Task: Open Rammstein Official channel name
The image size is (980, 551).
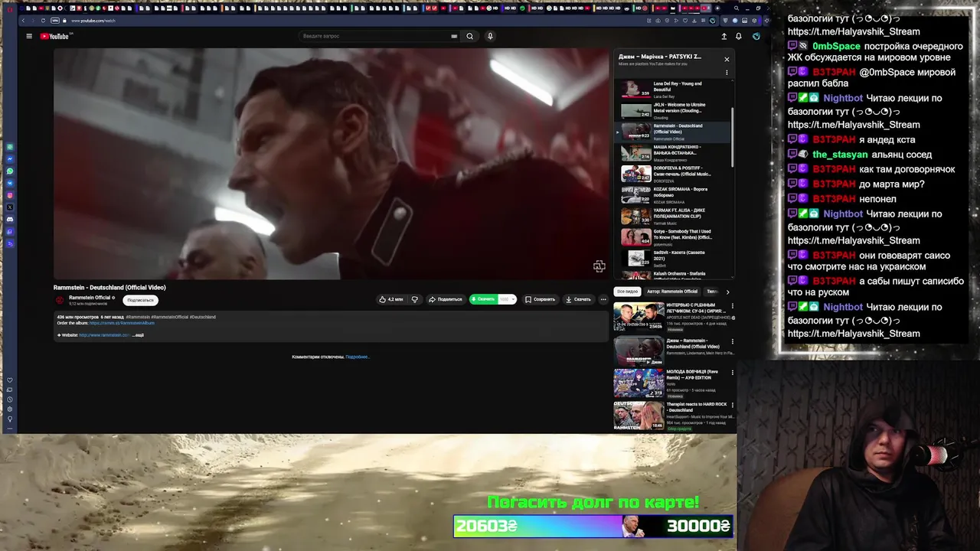Action: [x=91, y=298]
